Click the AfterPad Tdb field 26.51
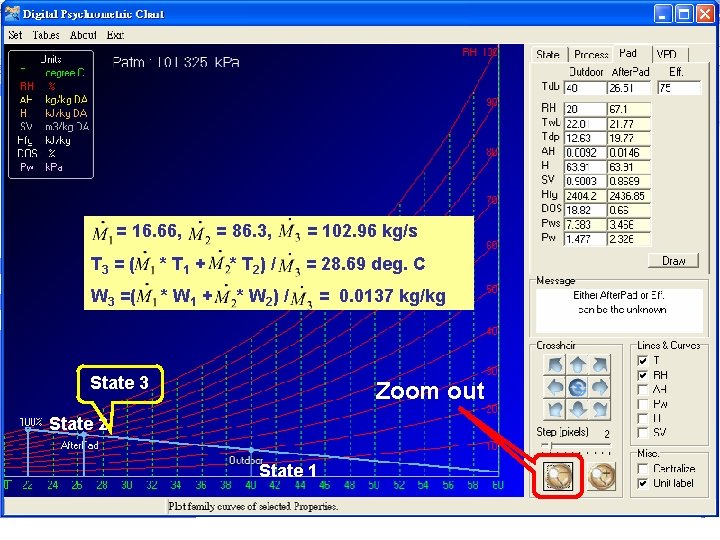Screen dimensions: 720x540 (629, 88)
